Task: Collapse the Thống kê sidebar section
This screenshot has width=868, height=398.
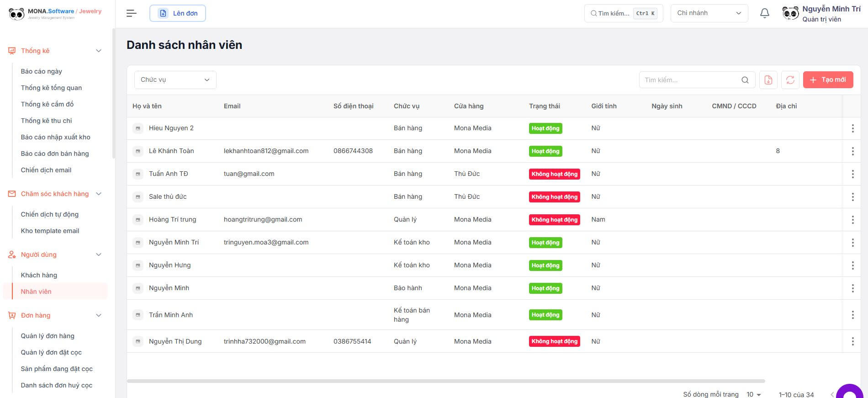Action: point(98,51)
